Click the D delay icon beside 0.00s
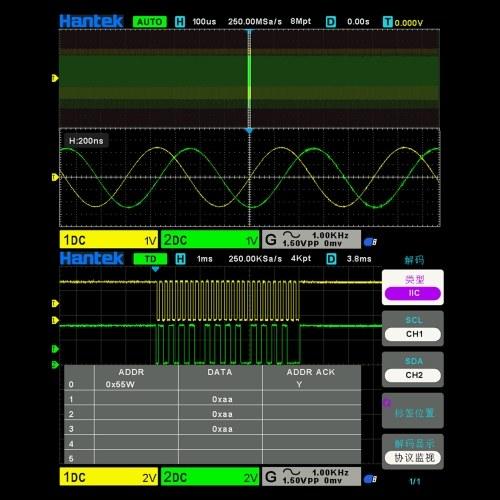Screen dimensions: 500x500 (x=331, y=22)
